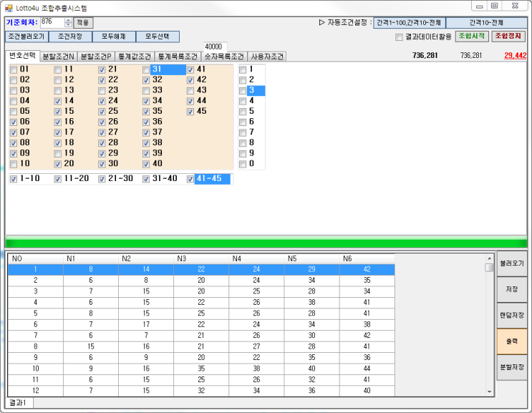
Task: Select result row number 12
Action: (201, 391)
